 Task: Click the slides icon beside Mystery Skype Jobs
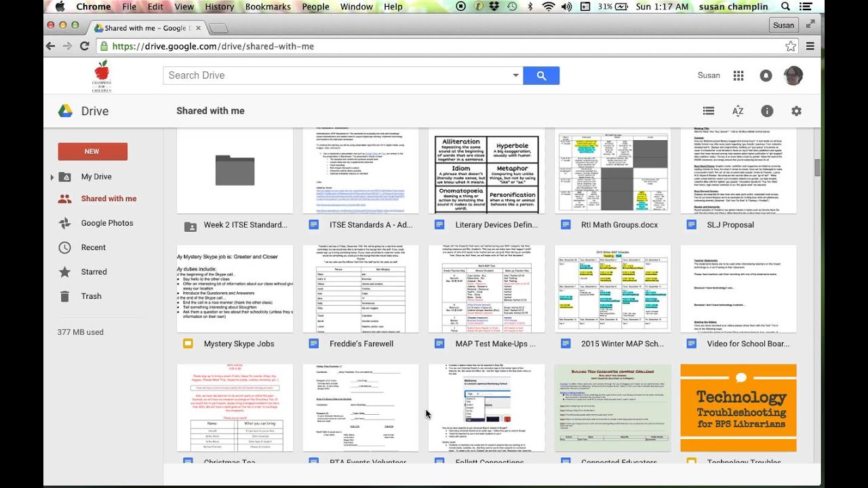pyautogui.click(x=188, y=344)
